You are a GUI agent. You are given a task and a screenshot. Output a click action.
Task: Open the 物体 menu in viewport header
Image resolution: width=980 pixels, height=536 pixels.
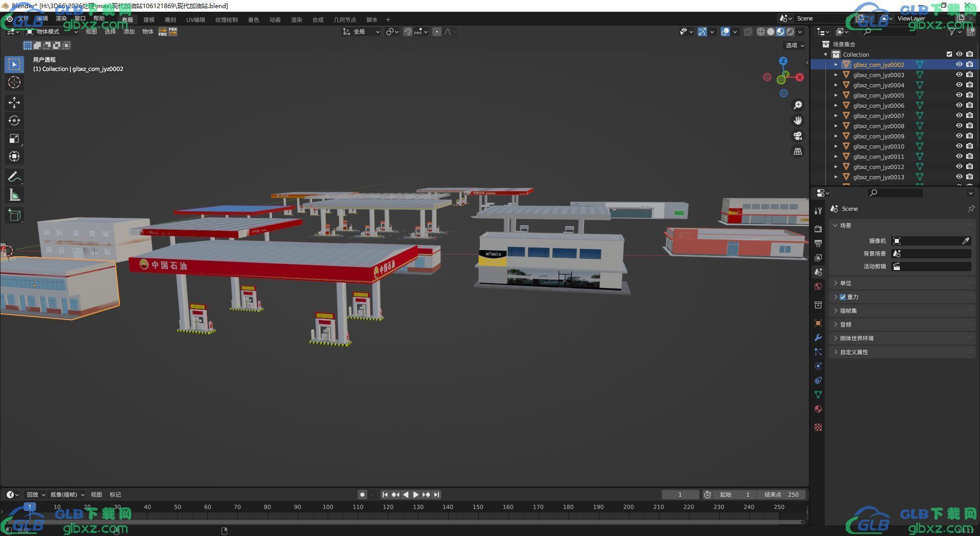[x=148, y=32]
